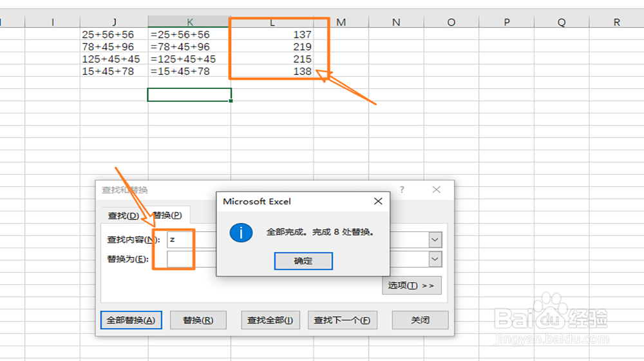Click the cell showing 219

point(272,46)
